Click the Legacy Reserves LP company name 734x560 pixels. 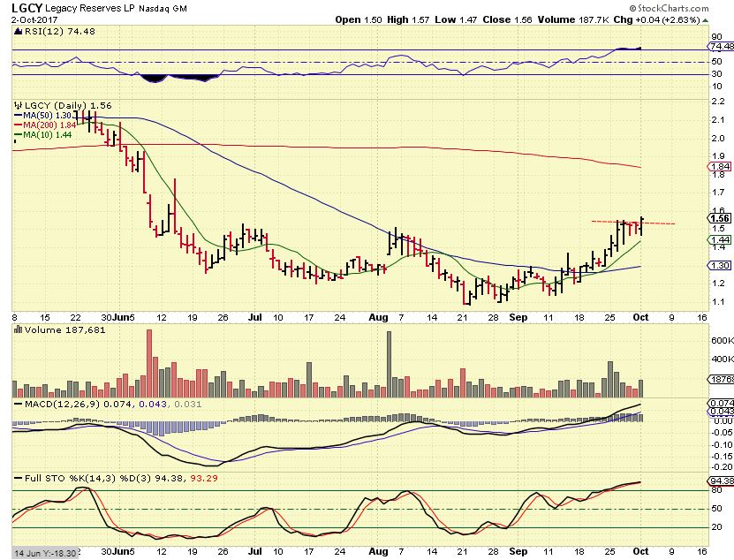[90, 9]
